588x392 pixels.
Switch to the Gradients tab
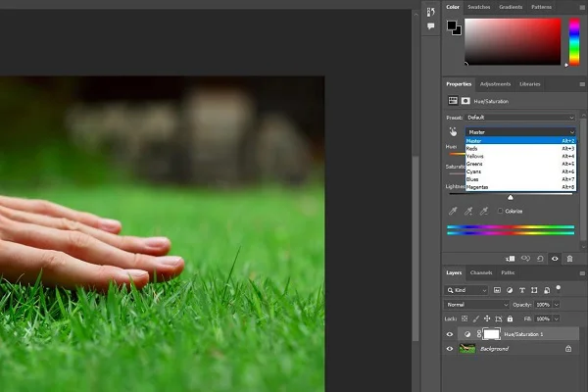pyautogui.click(x=511, y=7)
